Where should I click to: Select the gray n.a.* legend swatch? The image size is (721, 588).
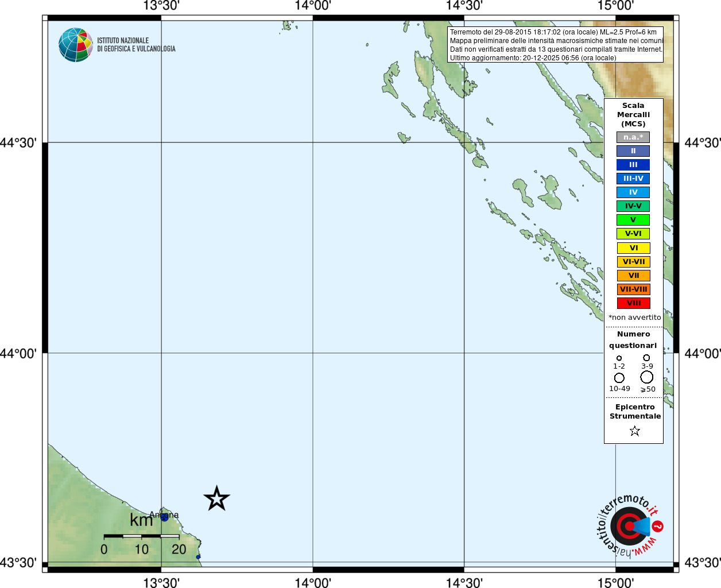[633, 137]
